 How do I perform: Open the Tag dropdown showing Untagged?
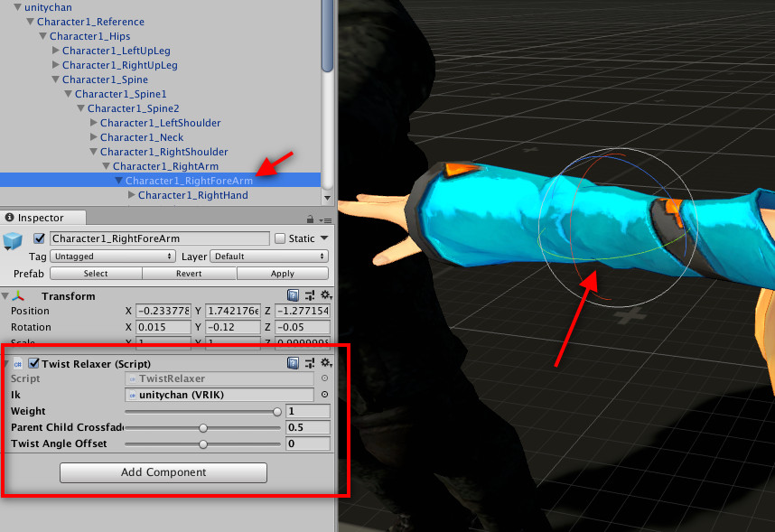113,257
